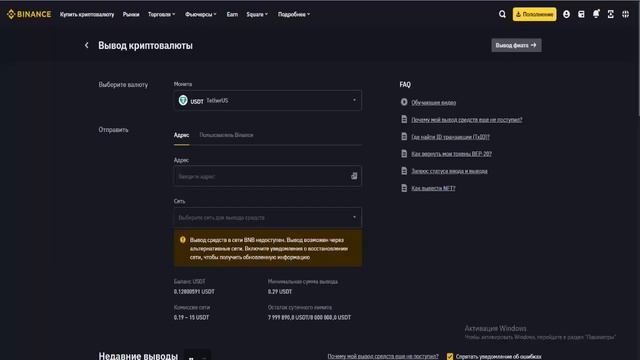The image size is (640, 360).
Task: Expand the Square menu
Action: [257, 14]
